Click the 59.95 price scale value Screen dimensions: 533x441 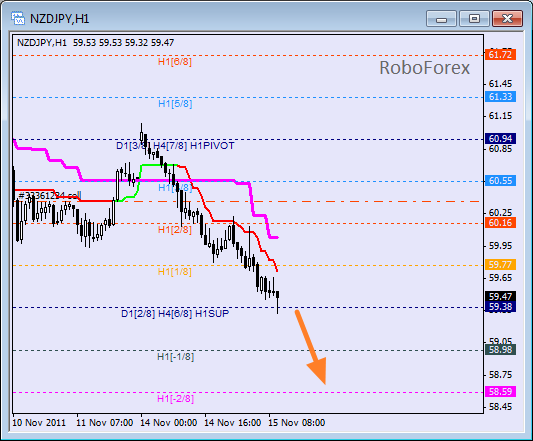(500, 245)
